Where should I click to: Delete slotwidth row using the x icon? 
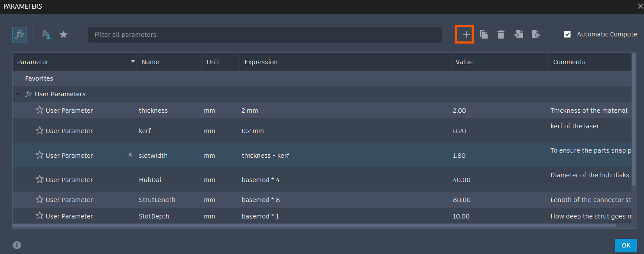click(130, 155)
